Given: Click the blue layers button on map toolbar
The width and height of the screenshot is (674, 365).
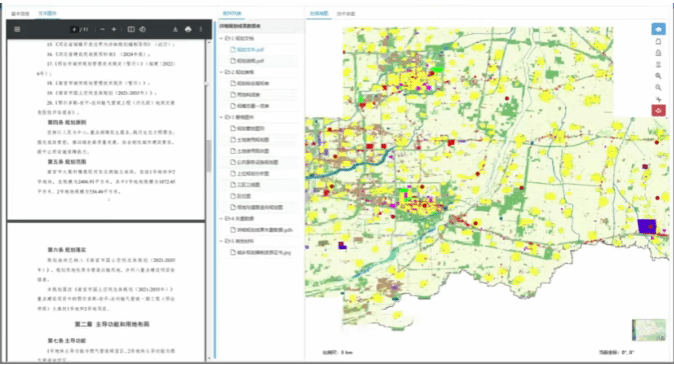Looking at the screenshot, I should pyautogui.click(x=658, y=29).
